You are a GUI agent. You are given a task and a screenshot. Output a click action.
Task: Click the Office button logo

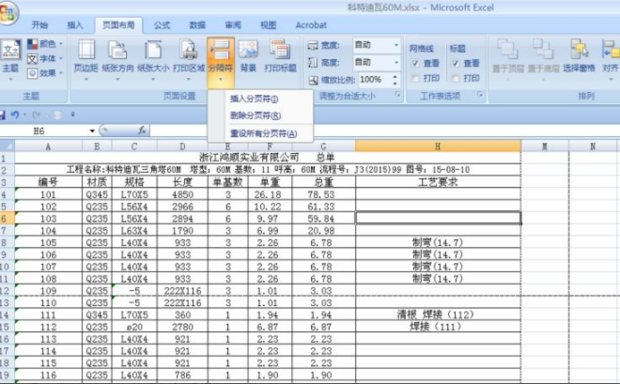(x=8, y=13)
